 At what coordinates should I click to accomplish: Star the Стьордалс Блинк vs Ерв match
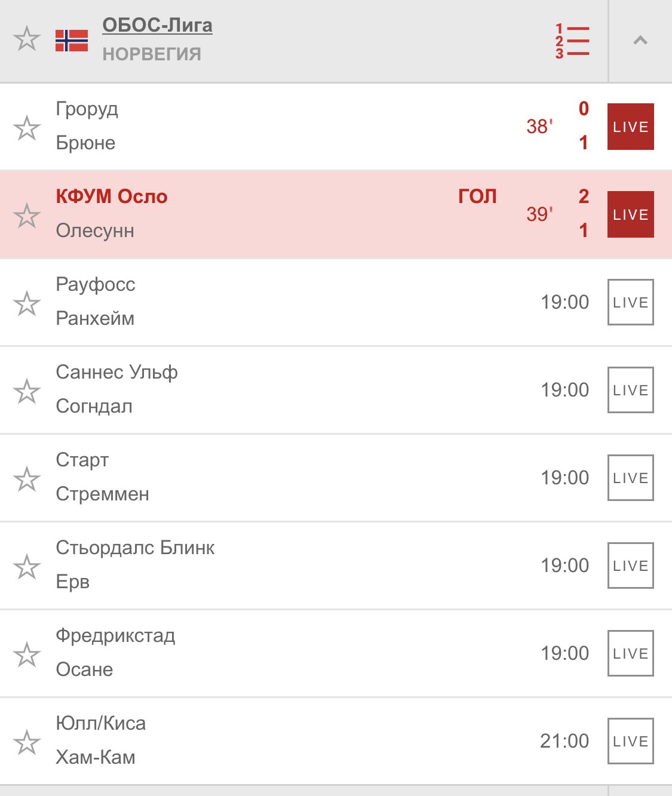(x=27, y=567)
